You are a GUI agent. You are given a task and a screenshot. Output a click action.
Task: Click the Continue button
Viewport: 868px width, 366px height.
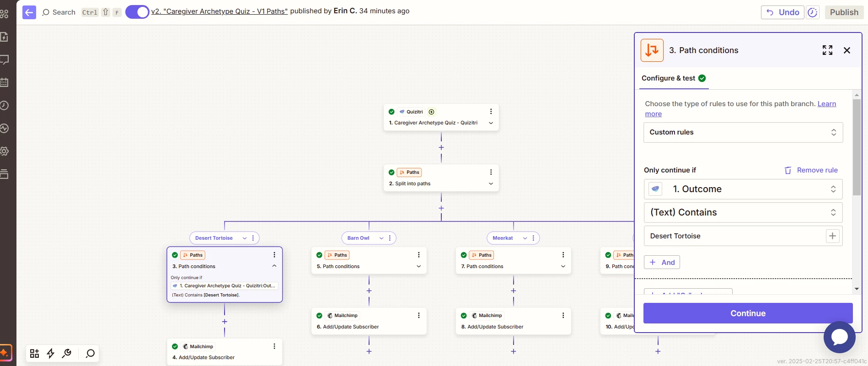pos(748,313)
